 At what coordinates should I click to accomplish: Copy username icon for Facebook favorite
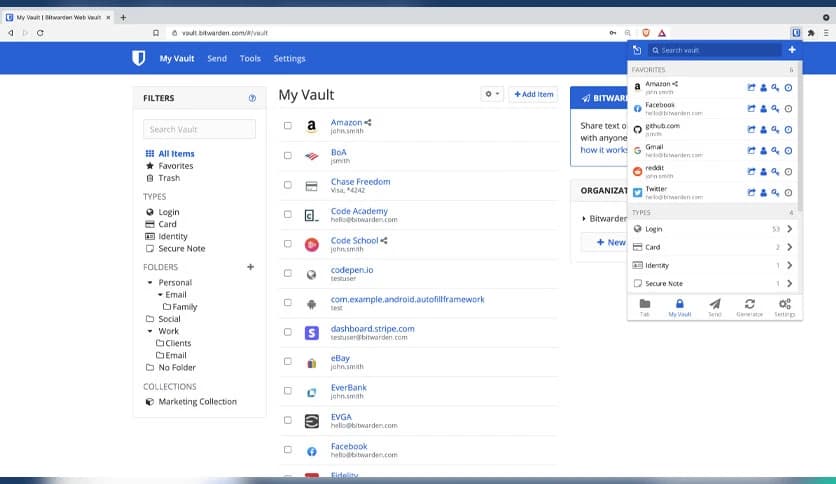click(763, 108)
